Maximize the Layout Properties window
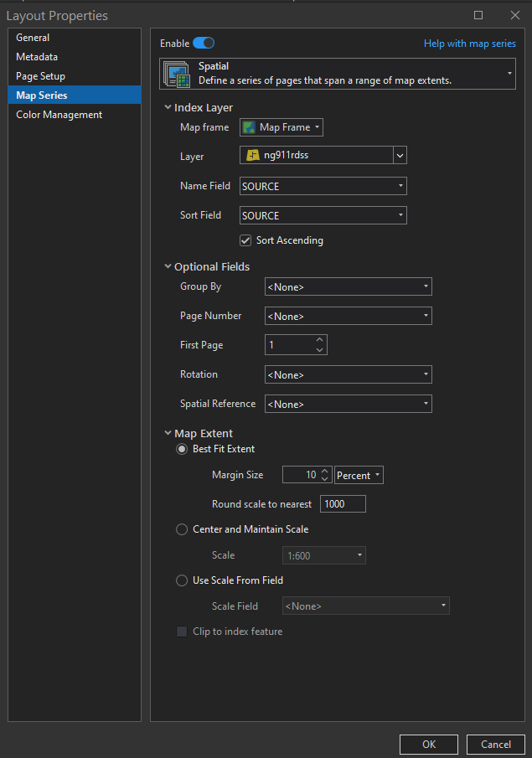Screen dimensions: 532x758 click(x=478, y=15)
